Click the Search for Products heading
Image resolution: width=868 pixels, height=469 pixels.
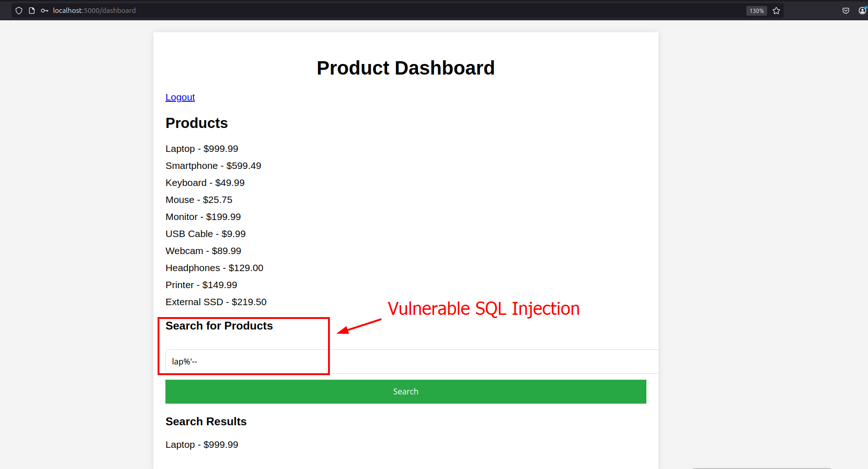(219, 326)
